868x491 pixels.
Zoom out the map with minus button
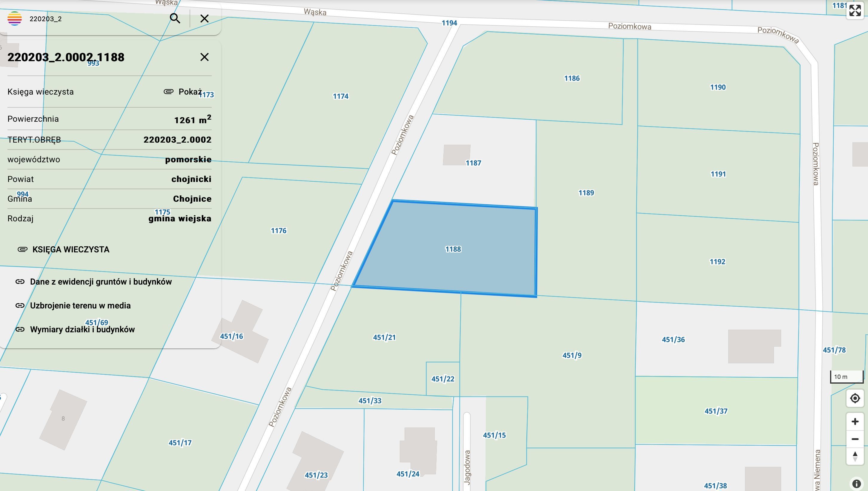tap(855, 439)
